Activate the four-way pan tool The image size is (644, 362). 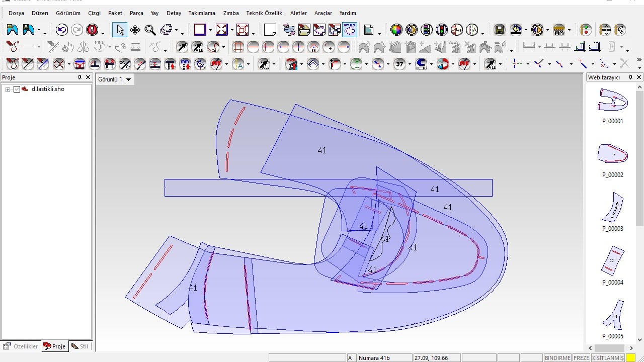tap(135, 30)
